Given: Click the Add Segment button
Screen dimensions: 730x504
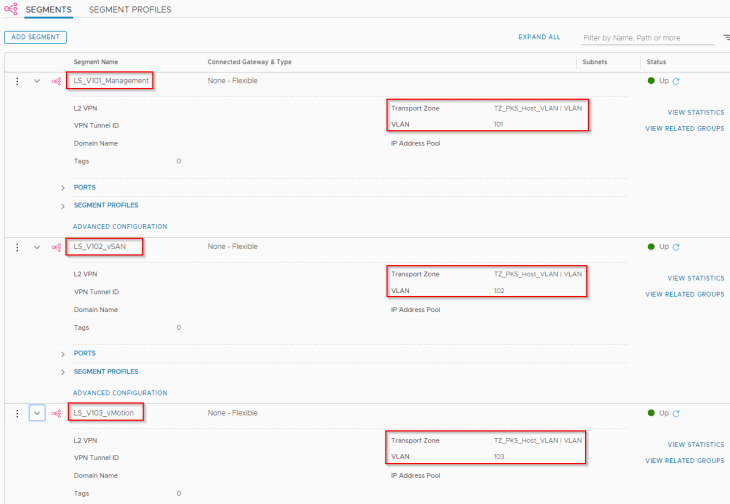Looking at the screenshot, I should [x=35, y=37].
